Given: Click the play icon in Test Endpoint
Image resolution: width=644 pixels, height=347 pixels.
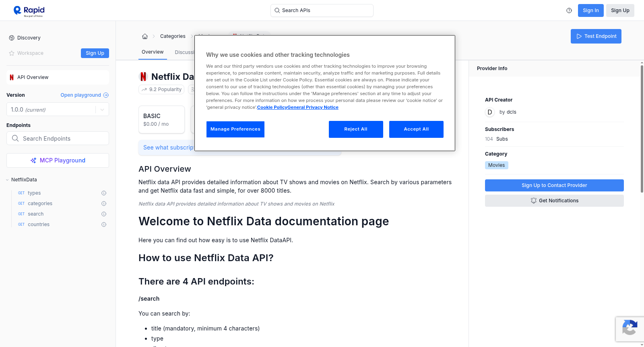Looking at the screenshot, I should [579, 36].
